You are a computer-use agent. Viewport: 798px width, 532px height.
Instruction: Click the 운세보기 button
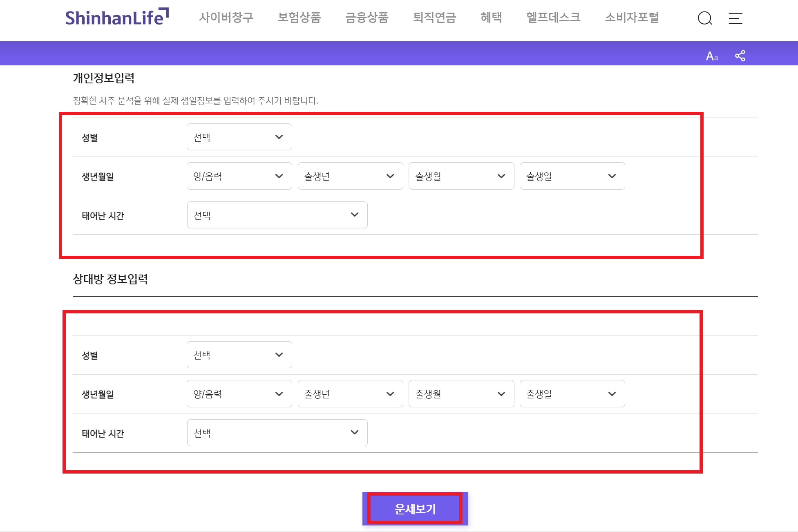(x=415, y=508)
